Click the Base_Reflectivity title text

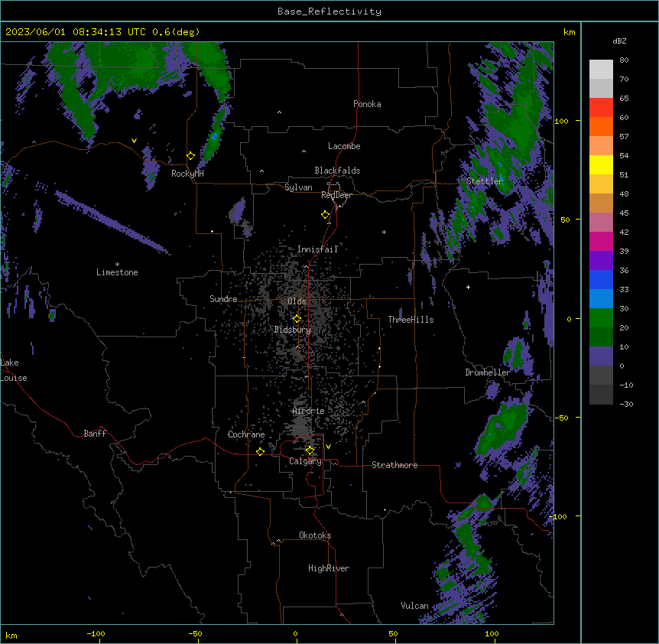(x=329, y=11)
